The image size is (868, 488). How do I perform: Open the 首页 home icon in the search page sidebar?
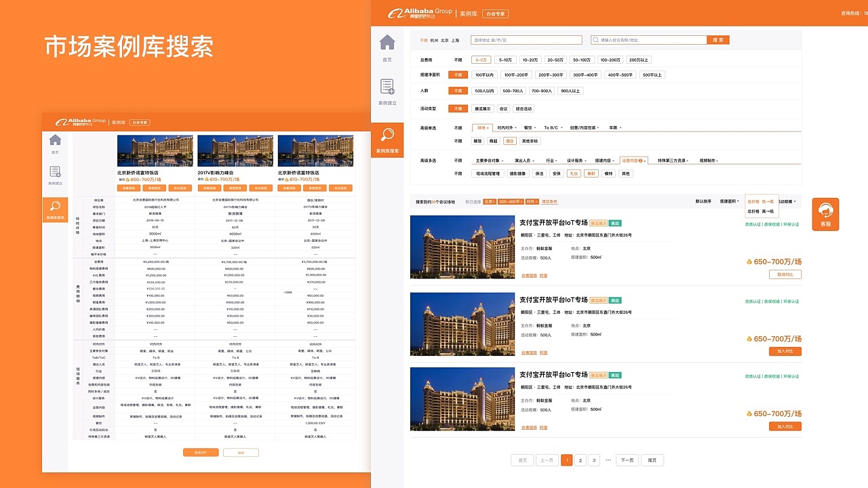(x=387, y=43)
